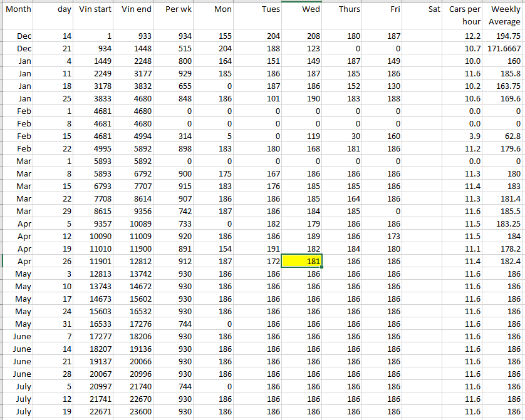Select the yellow highlighted cell containing 181
This screenshot has width=525, height=420.
pos(302,261)
